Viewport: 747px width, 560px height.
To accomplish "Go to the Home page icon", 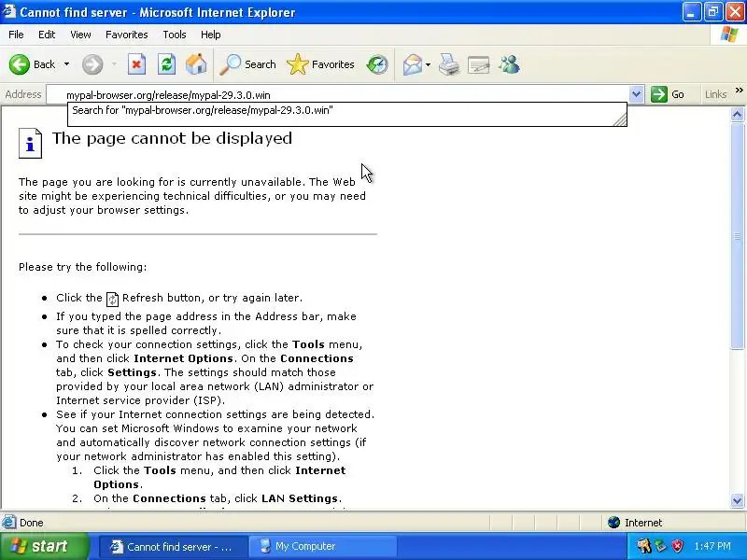I will (x=196, y=64).
